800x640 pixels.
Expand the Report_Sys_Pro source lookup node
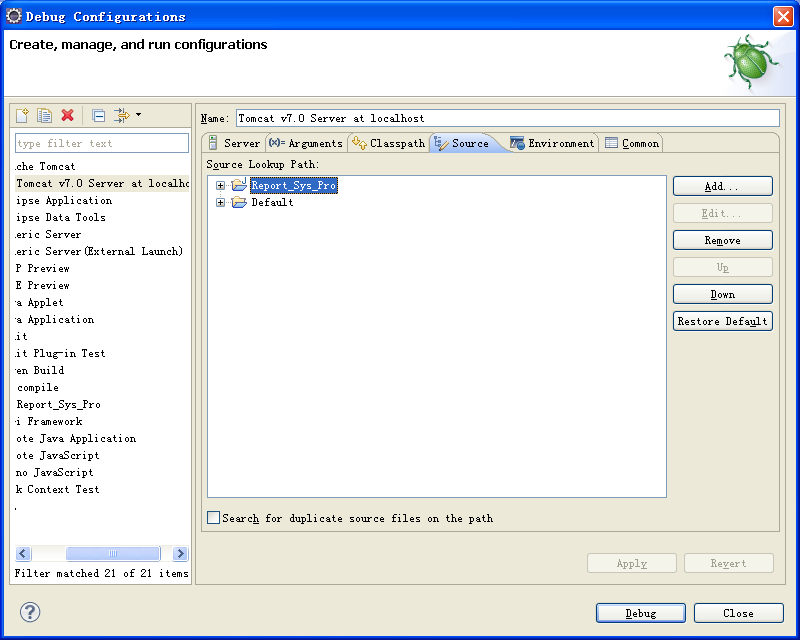pyautogui.click(x=220, y=186)
